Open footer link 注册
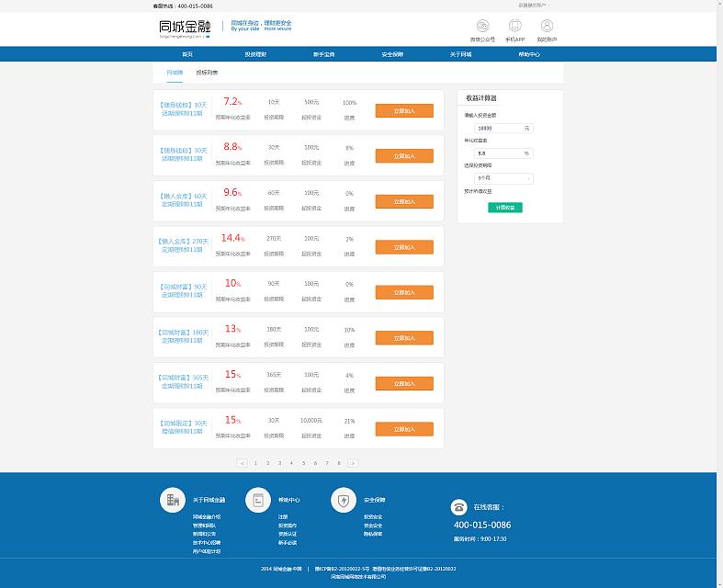Screen dimensions: 723x588 point(283,517)
